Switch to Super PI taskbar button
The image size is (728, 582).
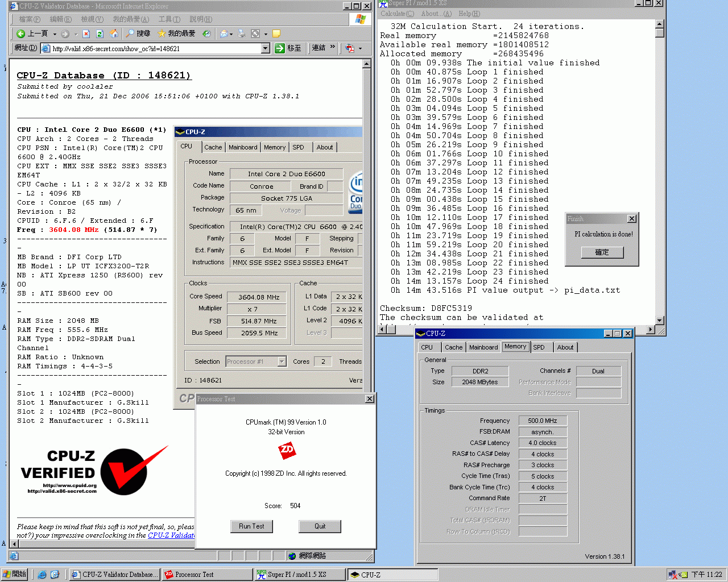click(x=300, y=575)
